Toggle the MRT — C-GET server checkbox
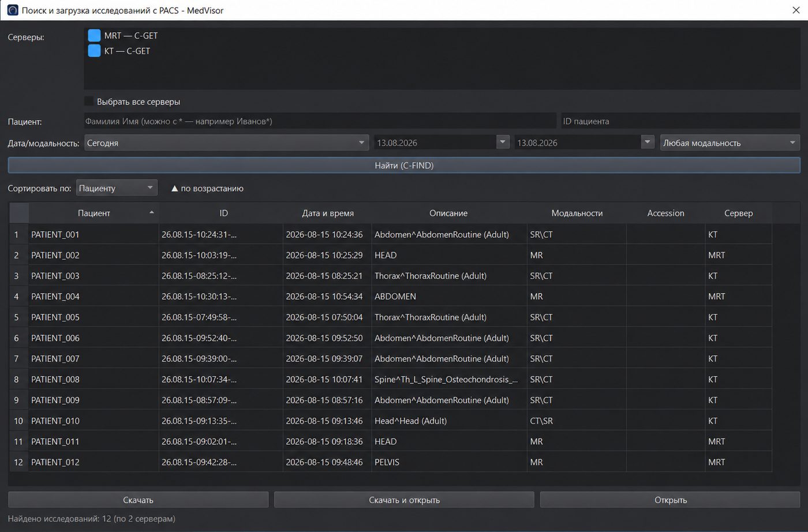808x532 pixels. tap(94, 36)
